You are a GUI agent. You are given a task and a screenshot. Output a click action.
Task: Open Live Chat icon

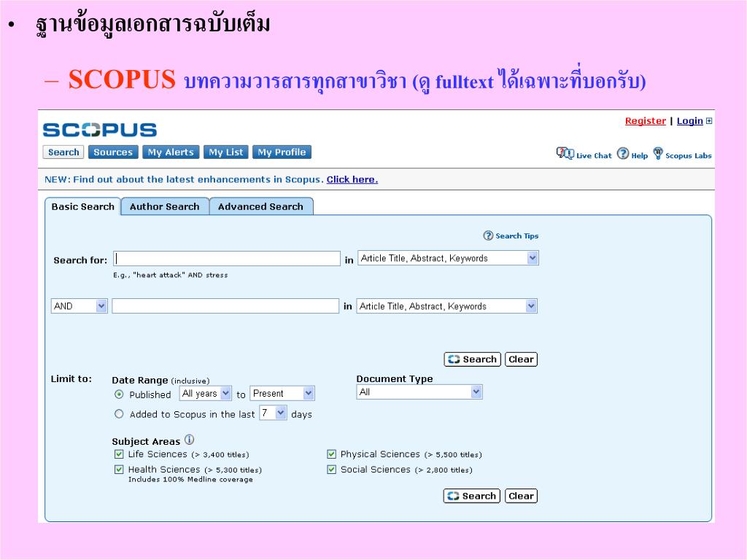(x=565, y=153)
